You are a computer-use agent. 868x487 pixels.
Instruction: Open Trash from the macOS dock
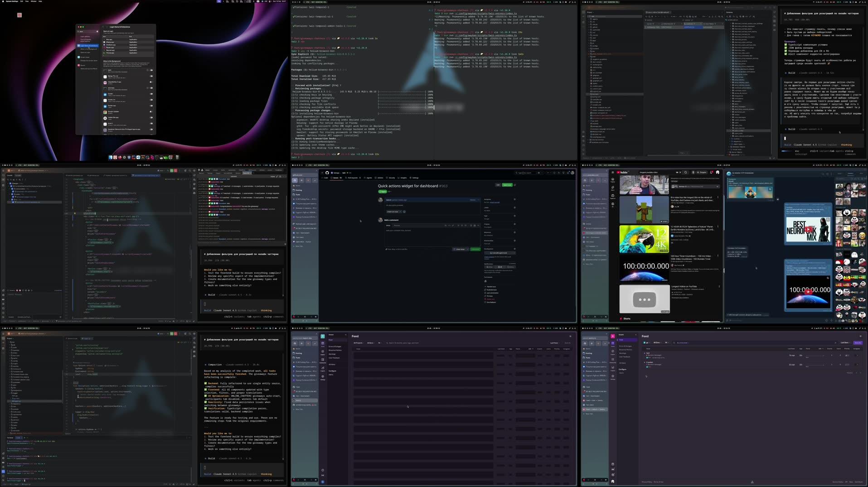(x=177, y=158)
